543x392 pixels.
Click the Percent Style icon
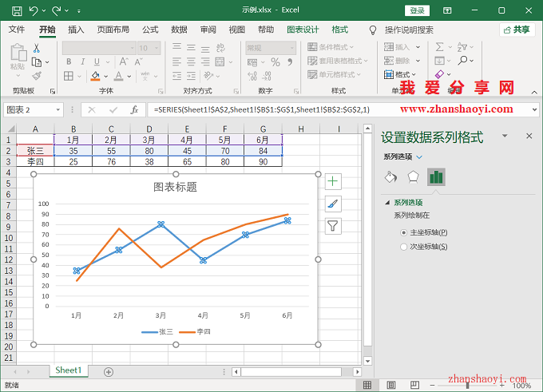pyautogui.click(x=275, y=62)
